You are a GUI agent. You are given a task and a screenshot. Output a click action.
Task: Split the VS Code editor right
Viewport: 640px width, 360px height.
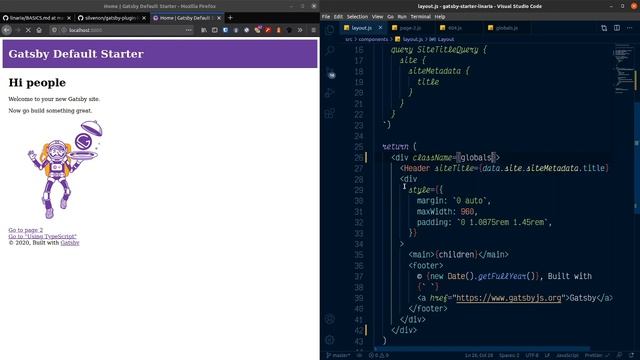[x=617, y=28]
